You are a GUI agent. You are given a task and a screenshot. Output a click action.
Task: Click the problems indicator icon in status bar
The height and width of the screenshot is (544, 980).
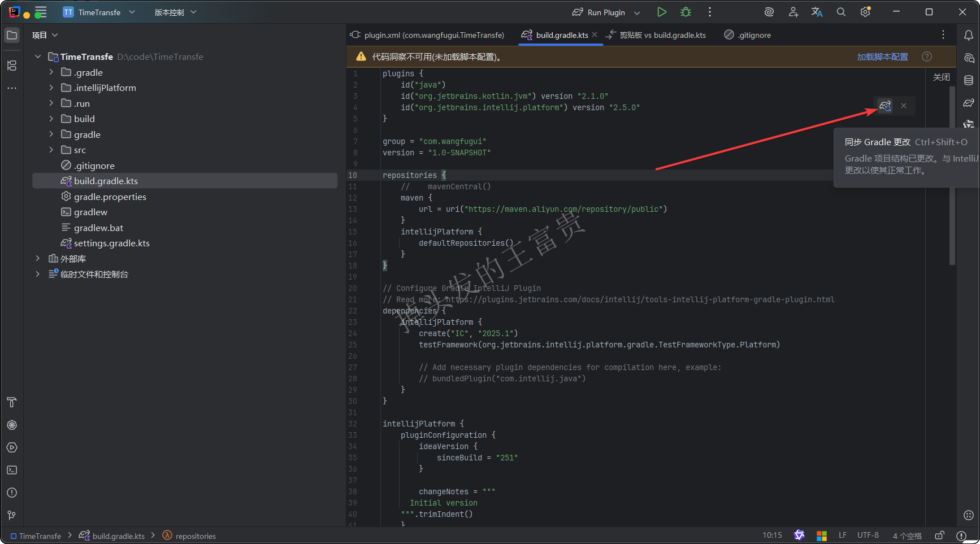pyautogui.click(x=961, y=536)
